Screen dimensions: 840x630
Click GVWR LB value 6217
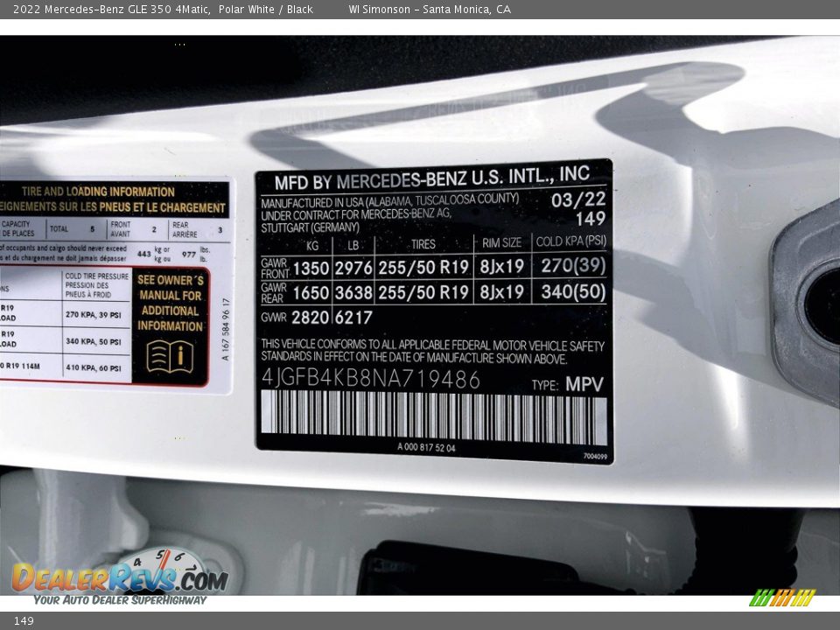[353, 318]
